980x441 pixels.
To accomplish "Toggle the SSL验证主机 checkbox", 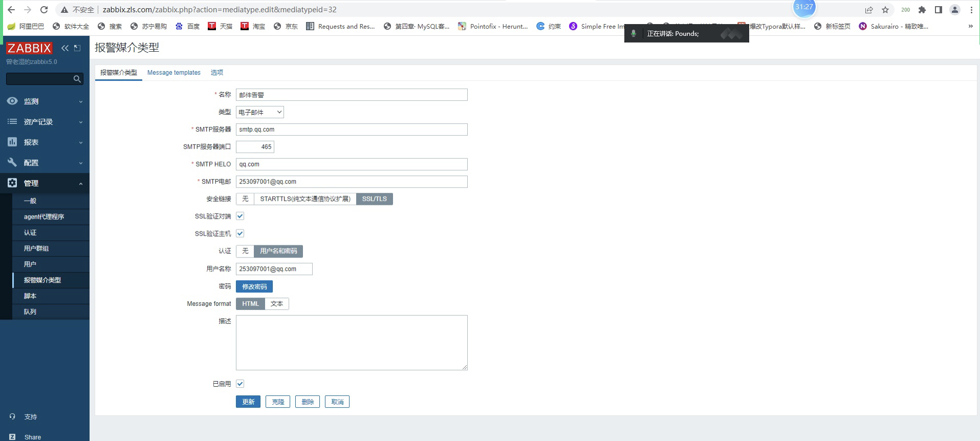I will tap(240, 234).
